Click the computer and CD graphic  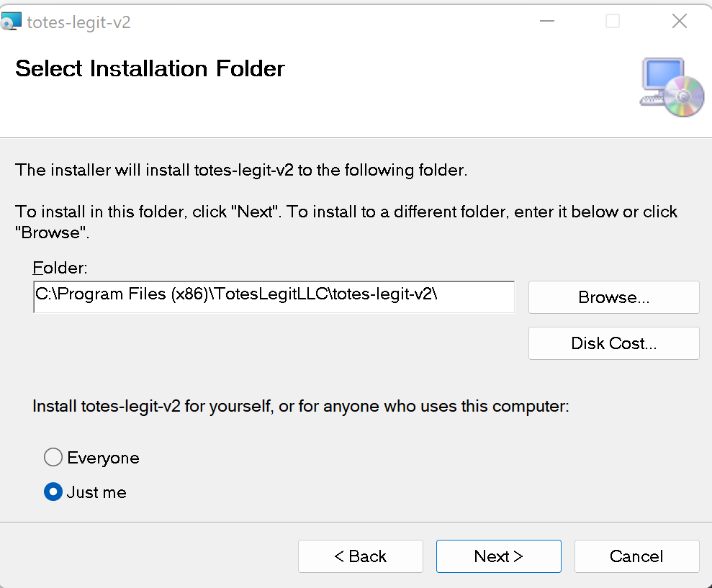tap(671, 88)
